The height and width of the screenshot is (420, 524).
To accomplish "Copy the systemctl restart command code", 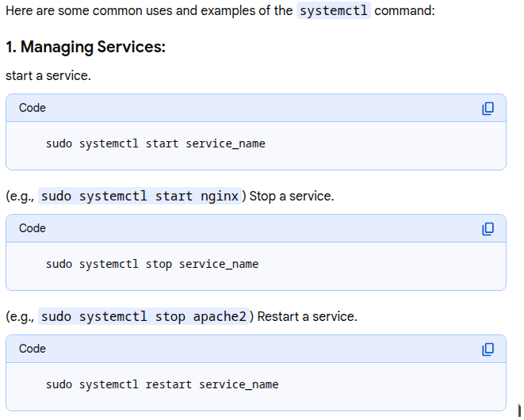I will click(x=488, y=349).
